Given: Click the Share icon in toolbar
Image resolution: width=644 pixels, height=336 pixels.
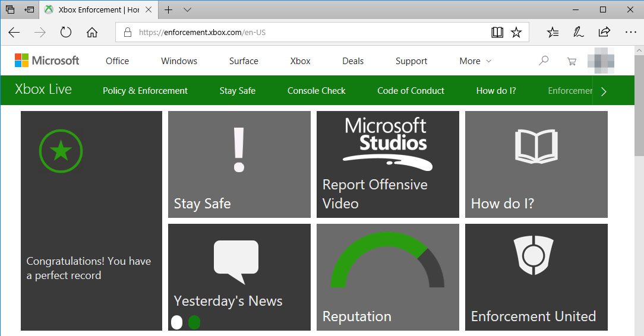Looking at the screenshot, I should pyautogui.click(x=604, y=31).
